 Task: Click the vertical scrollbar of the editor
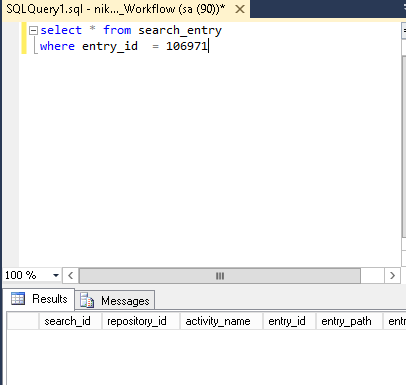tap(403, 147)
